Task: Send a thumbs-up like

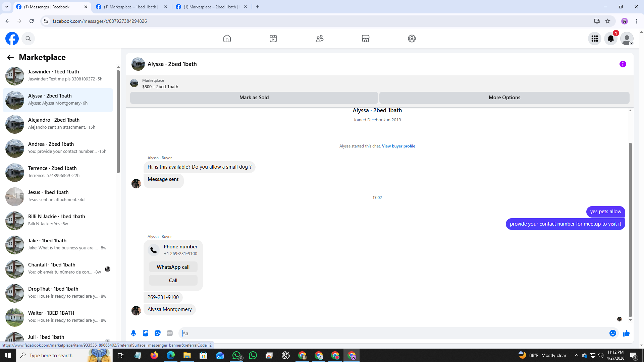Action: pos(626,333)
